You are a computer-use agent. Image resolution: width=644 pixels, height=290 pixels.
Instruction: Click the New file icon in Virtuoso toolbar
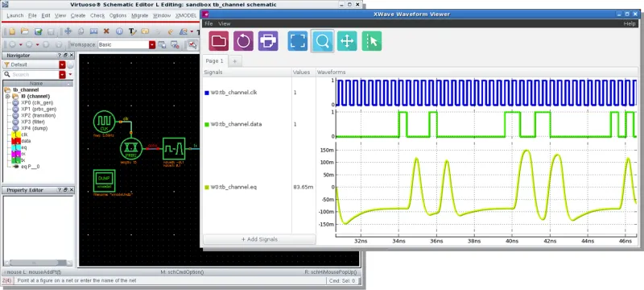[12, 31]
